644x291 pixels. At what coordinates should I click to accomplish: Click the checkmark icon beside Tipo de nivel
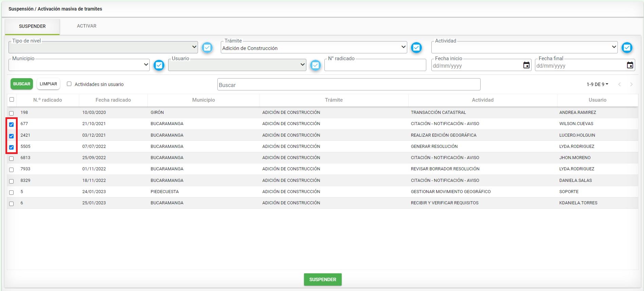[x=207, y=48]
